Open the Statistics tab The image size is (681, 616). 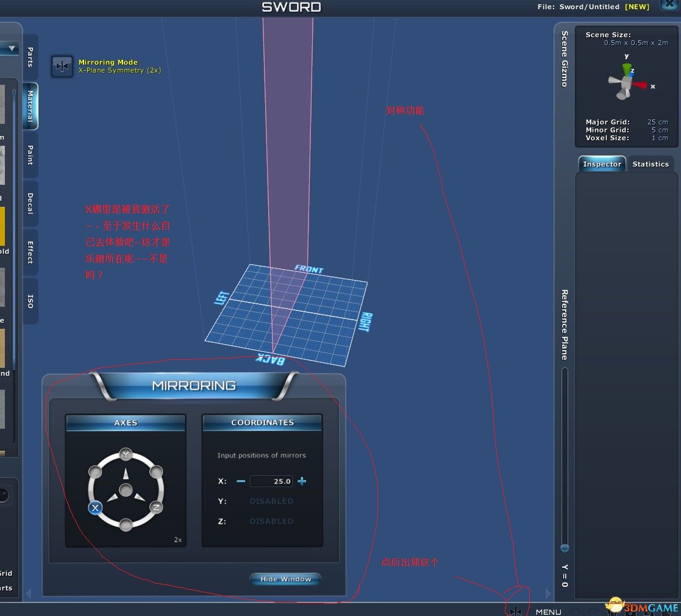coord(651,164)
